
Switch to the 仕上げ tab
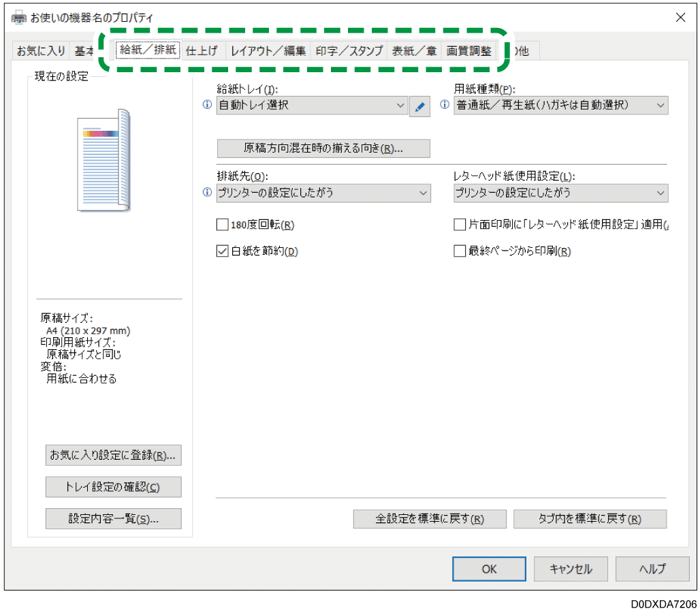pyautogui.click(x=202, y=50)
